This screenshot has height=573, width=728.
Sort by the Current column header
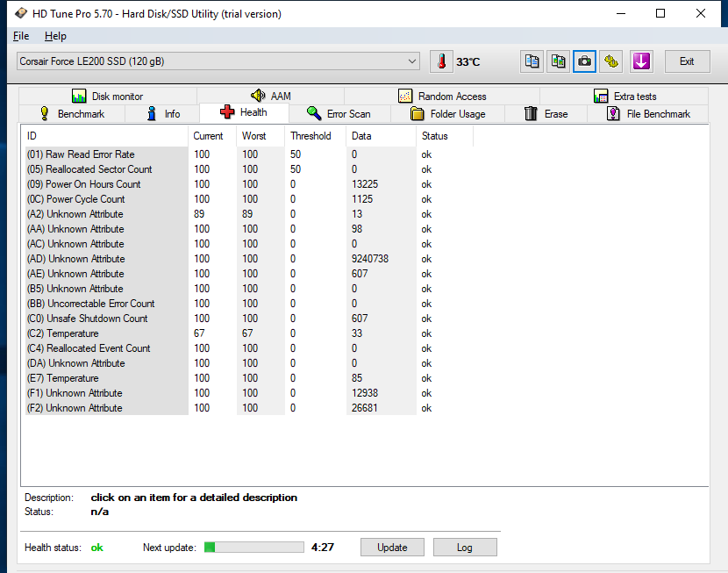tap(212, 136)
